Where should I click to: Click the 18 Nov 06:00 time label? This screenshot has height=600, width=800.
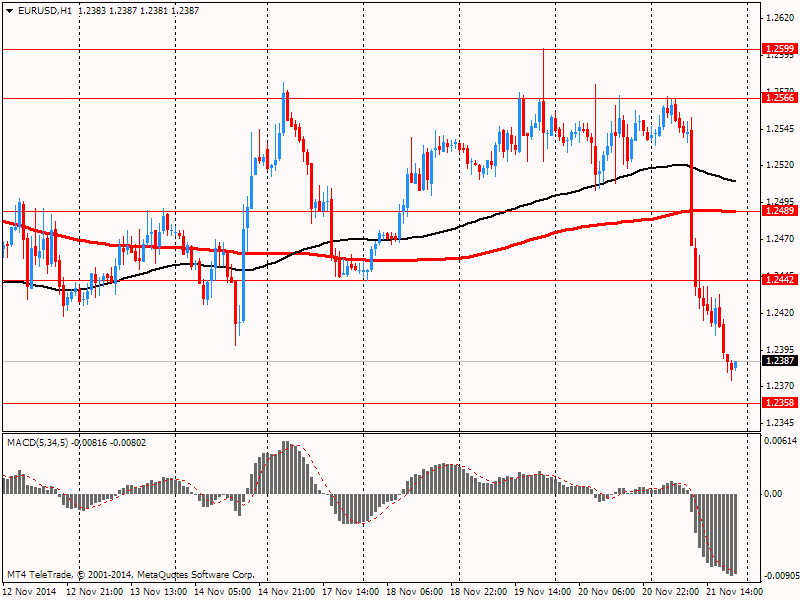414,592
